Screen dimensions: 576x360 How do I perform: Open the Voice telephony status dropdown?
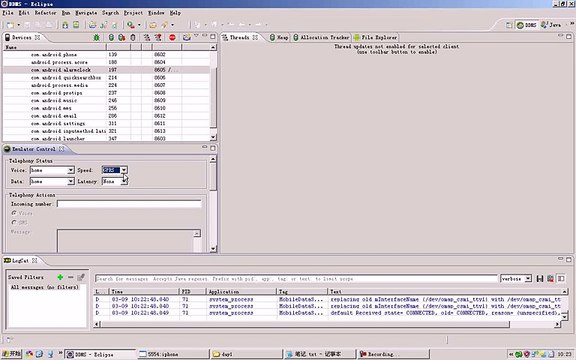tap(71, 170)
